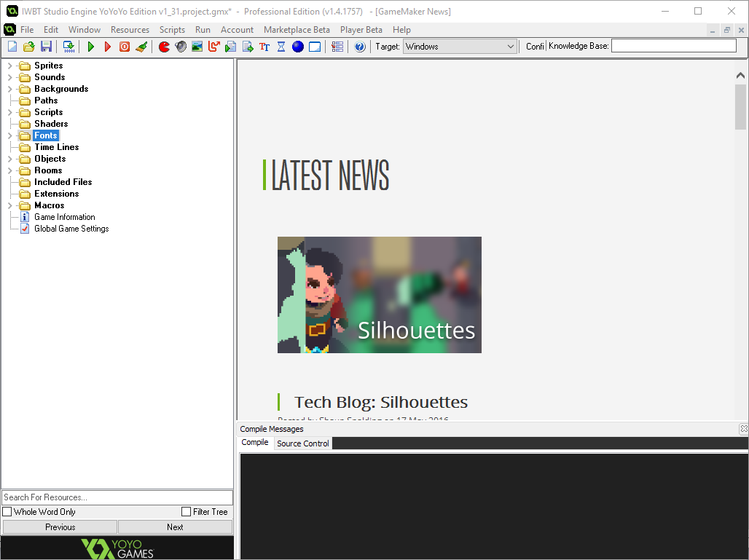Expand the Objects folder
Screen dimensions: 749x560
(9, 159)
